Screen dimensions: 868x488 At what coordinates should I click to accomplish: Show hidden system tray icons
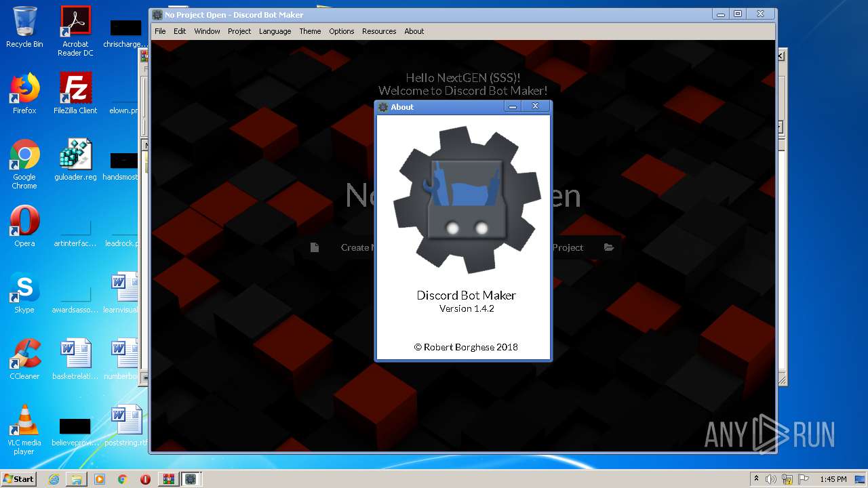click(x=756, y=479)
